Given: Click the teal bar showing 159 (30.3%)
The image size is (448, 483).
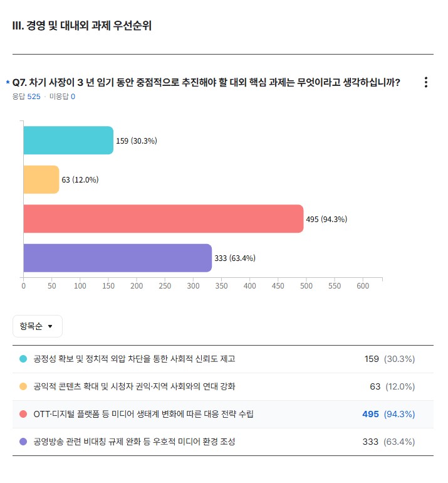Looking at the screenshot, I should coord(68,140).
